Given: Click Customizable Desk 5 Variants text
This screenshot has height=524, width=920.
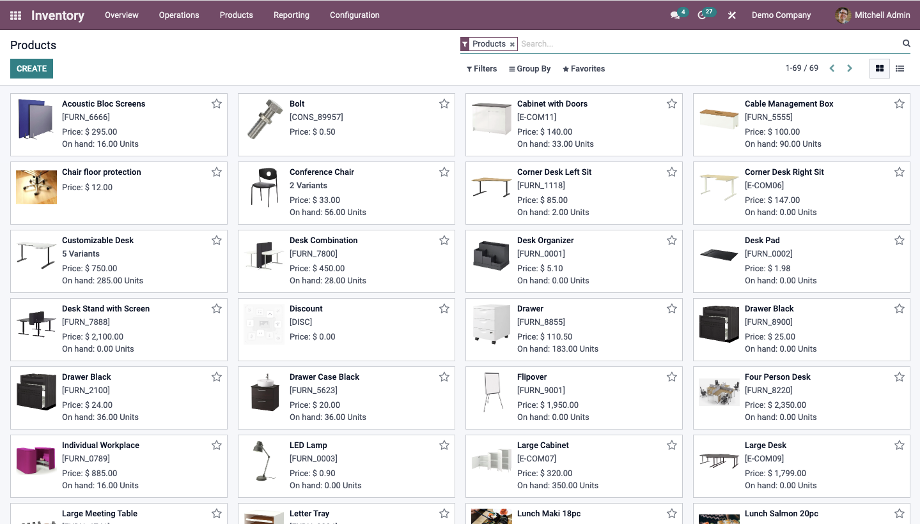Looking at the screenshot, I should 81,254.
